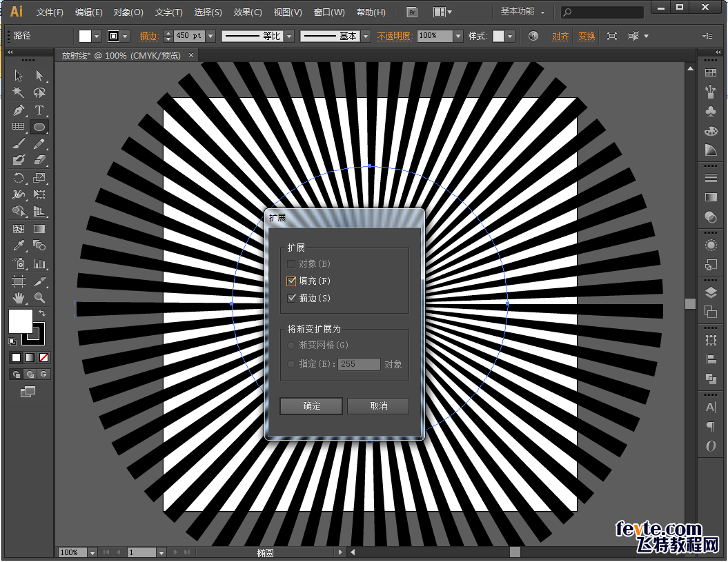Uncheck the 填充(F) checkbox
This screenshot has width=728, height=562.
(x=291, y=281)
